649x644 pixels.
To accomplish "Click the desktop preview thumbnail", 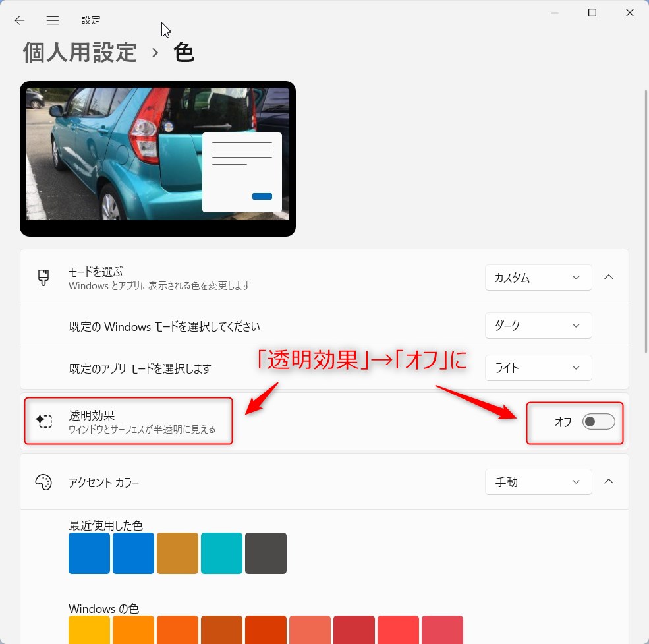I will point(157,159).
